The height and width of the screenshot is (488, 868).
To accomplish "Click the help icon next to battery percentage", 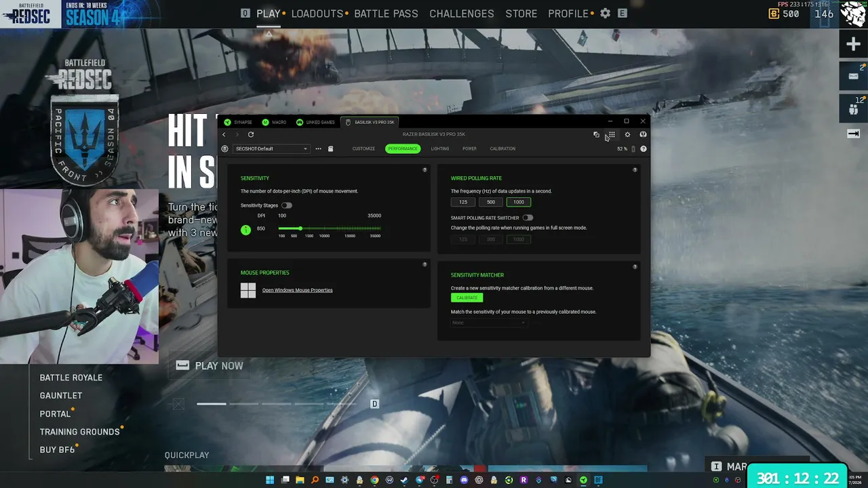I will 644,148.
